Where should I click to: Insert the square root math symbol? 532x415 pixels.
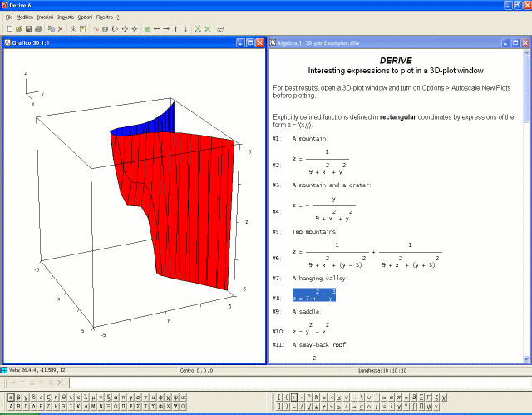point(309,406)
